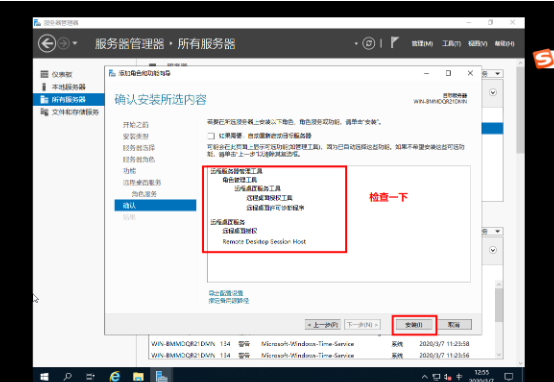Select 本地服务器 in the left sidebar
The width and height of the screenshot is (554, 382).
click(x=69, y=87)
